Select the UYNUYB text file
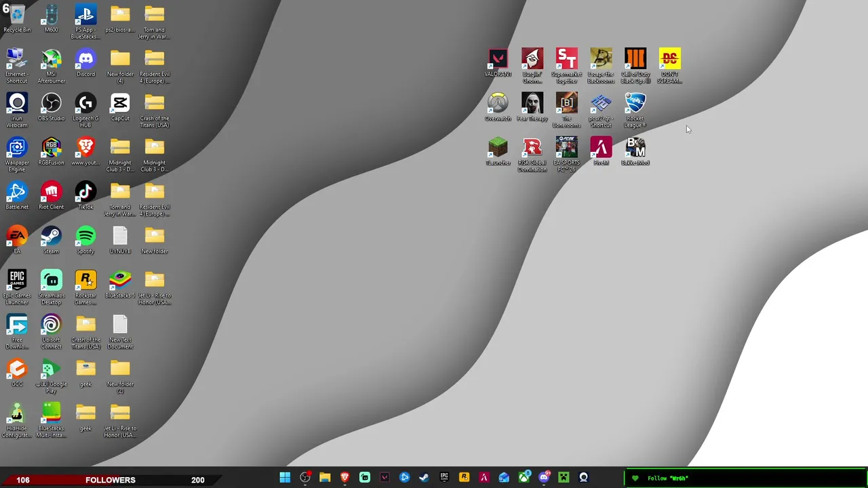Viewport: 868px width, 488px height. coord(120,240)
